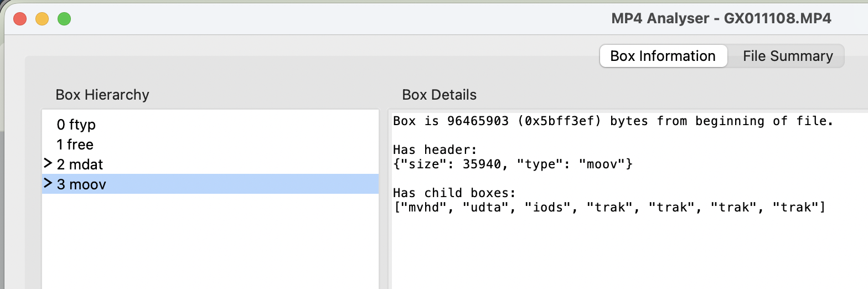Click the header JSON size and type line

click(513, 164)
